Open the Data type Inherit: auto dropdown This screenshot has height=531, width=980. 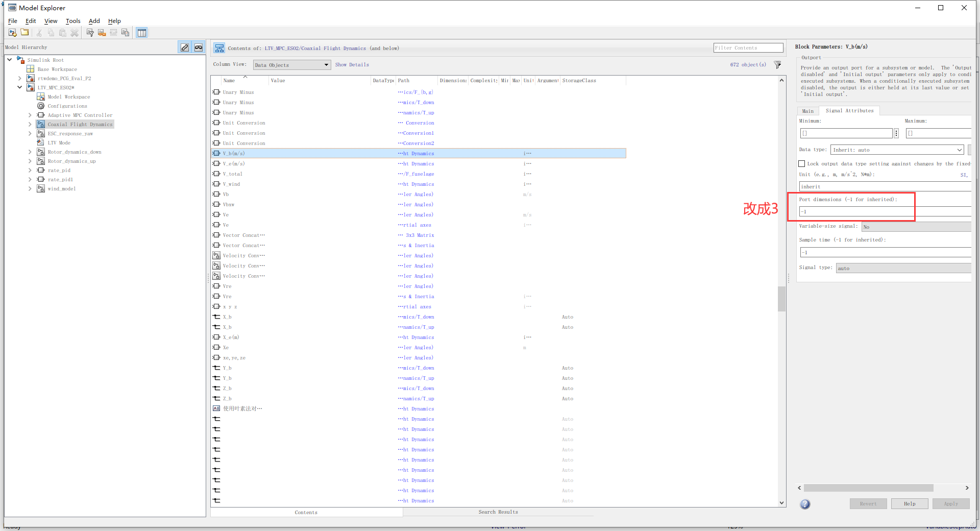[897, 150]
